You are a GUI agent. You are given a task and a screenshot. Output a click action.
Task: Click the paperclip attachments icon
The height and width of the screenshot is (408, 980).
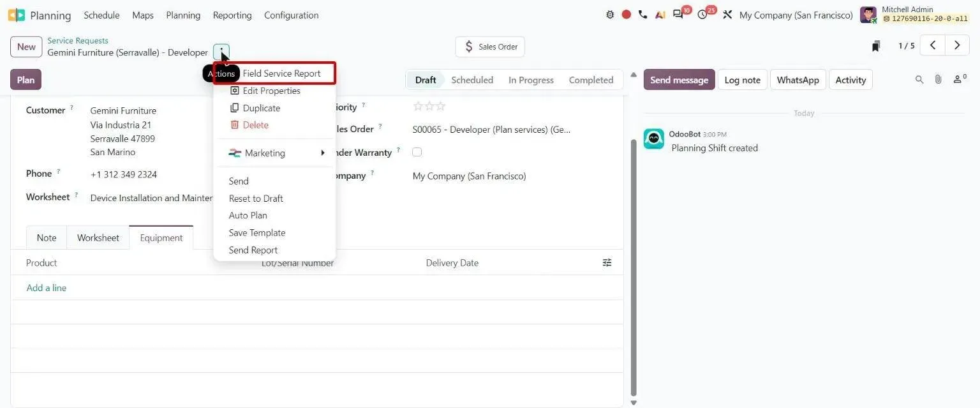pos(938,80)
